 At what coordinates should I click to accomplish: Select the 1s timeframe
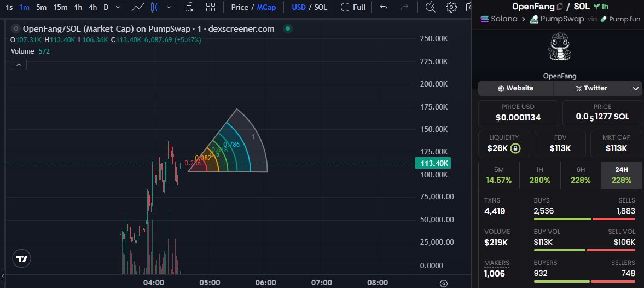click(9, 7)
